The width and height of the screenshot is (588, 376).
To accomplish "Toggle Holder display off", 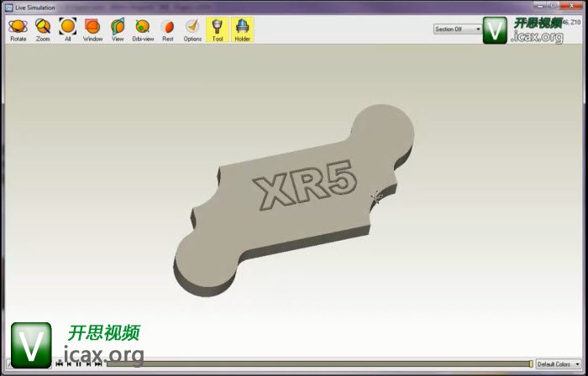I will tap(242, 30).
